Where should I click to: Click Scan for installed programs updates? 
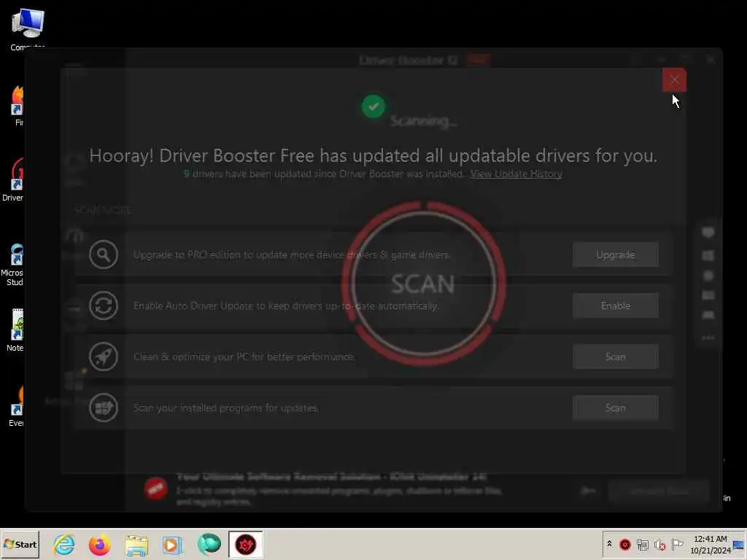click(616, 408)
